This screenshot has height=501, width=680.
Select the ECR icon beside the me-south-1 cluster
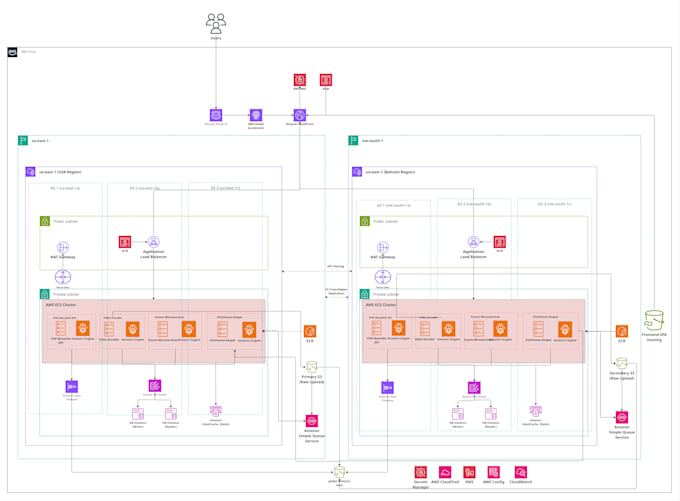pyautogui.click(x=622, y=331)
